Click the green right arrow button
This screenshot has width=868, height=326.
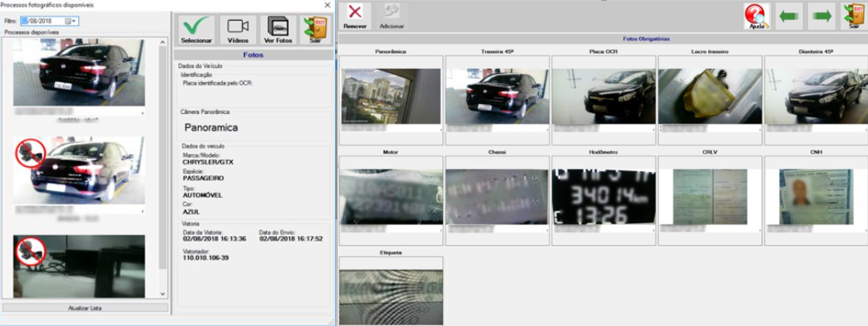[821, 16]
